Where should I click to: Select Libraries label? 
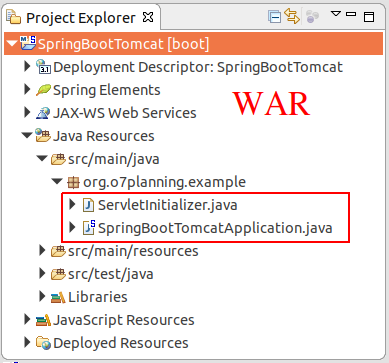pyautogui.click(x=98, y=297)
